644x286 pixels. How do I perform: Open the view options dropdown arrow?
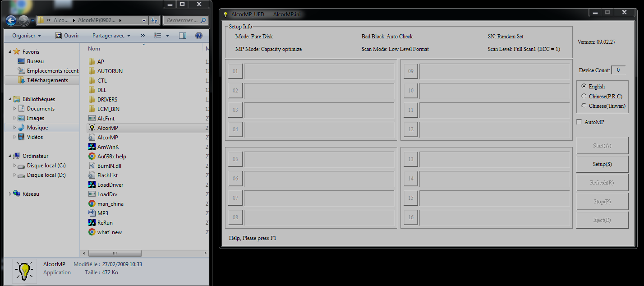click(x=167, y=36)
